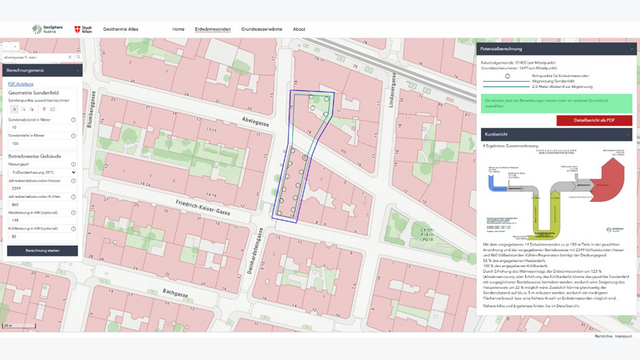Click the Friedrich-Kaiser-Gasse street label
Screen dimensions: 640x360
[x=203, y=208]
